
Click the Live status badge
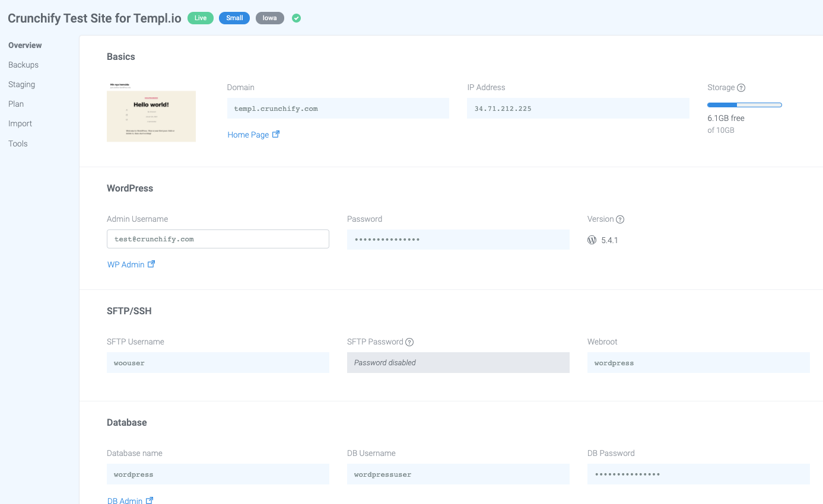point(201,18)
